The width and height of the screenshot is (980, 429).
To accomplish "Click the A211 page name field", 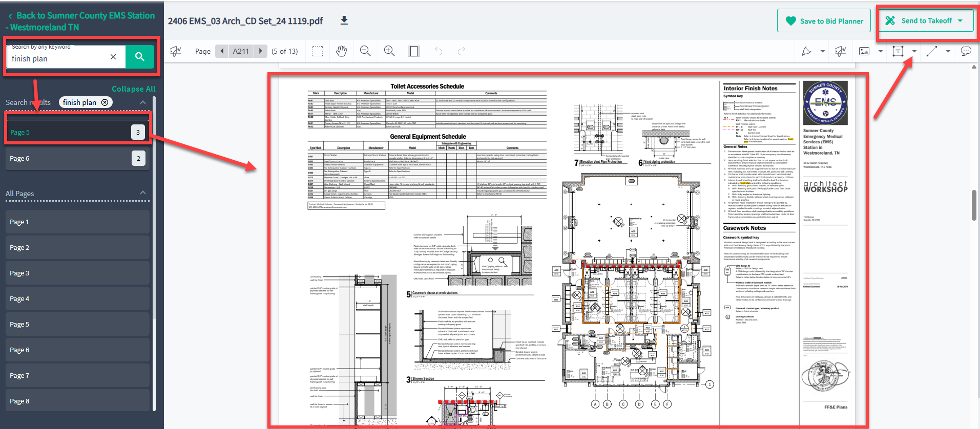I will pos(241,51).
